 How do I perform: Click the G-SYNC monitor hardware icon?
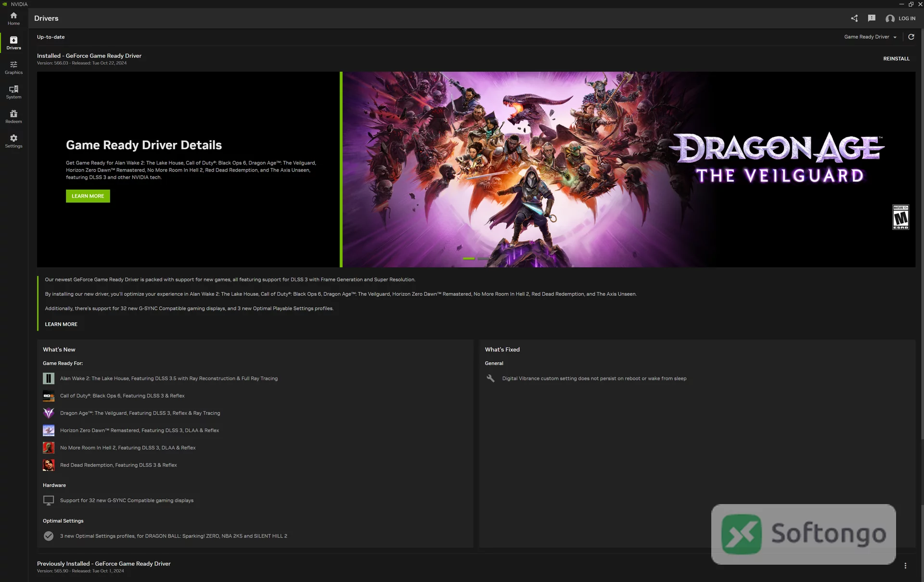(x=49, y=500)
